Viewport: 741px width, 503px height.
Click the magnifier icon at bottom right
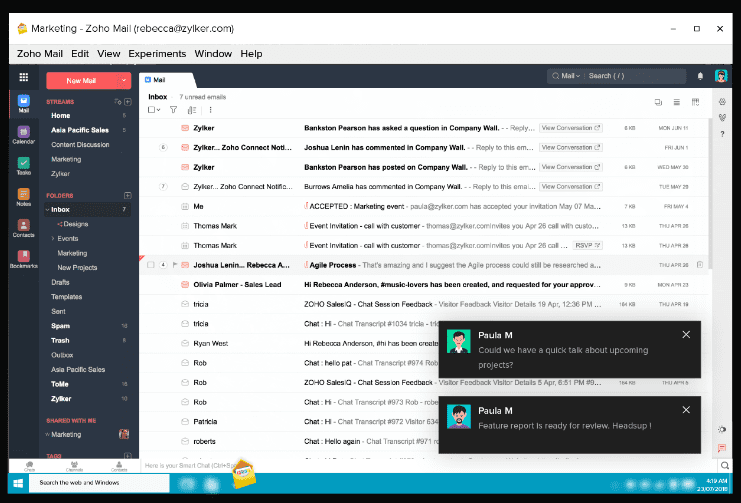(724, 466)
